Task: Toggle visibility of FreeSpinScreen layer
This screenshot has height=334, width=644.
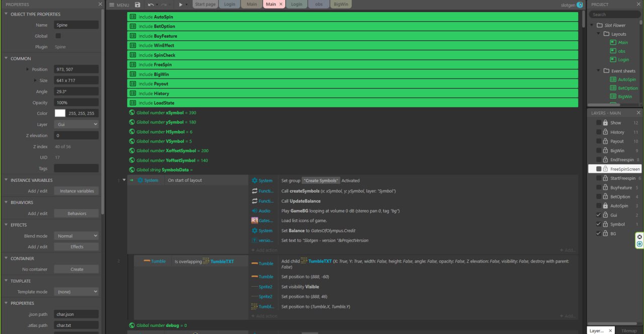Action: [x=598, y=169]
